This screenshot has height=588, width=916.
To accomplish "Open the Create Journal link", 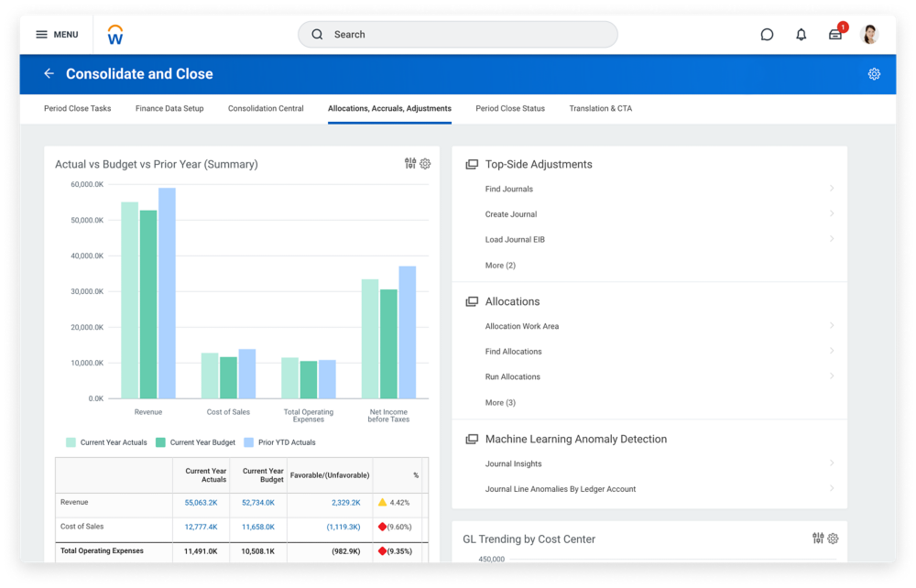I will (x=511, y=214).
